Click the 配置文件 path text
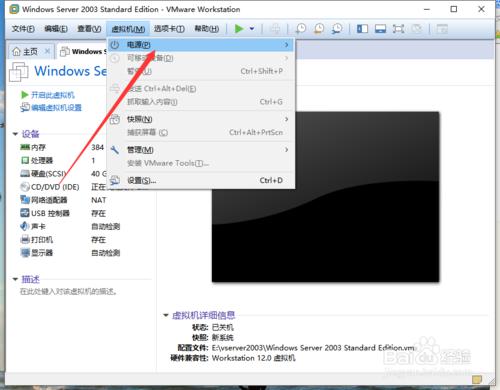Image resolution: width=500 pixels, height=390 pixels. (x=296, y=348)
